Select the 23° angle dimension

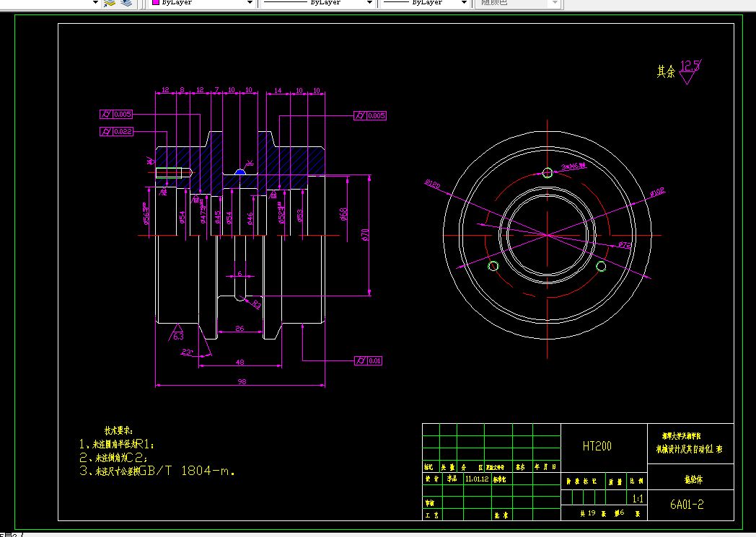187,352
